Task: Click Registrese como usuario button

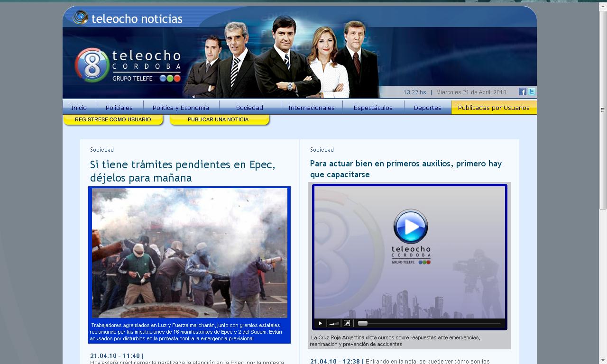Action: tap(113, 120)
